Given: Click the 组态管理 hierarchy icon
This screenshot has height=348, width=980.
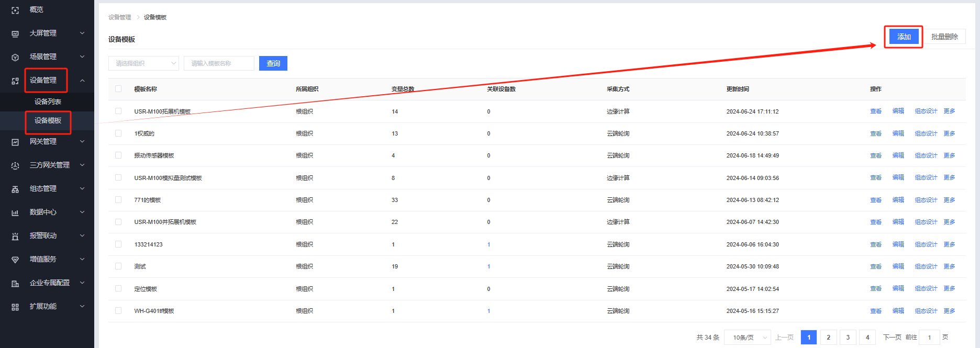Looking at the screenshot, I should [x=15, y=189].
